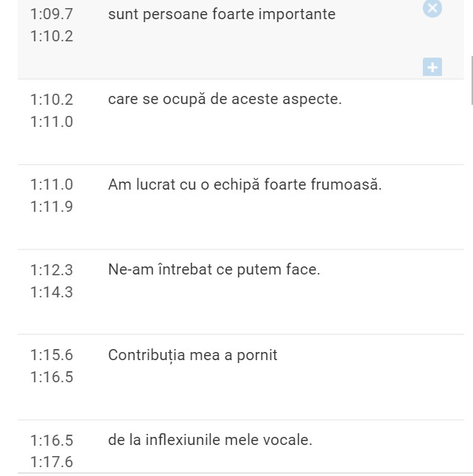This screenshot has height=476, width=473.
Task: Add a new subtitle with plus icon
Action: click(x=432, y=67)
